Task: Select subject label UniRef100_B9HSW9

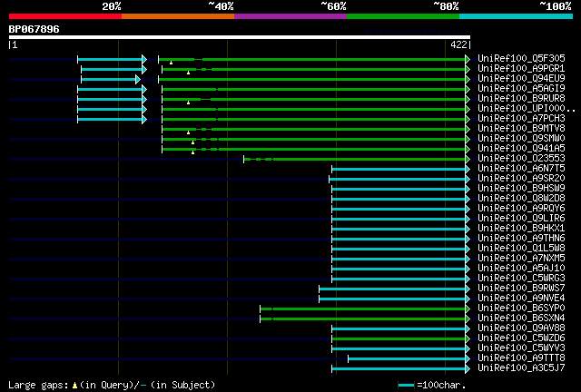Action: 521,188
